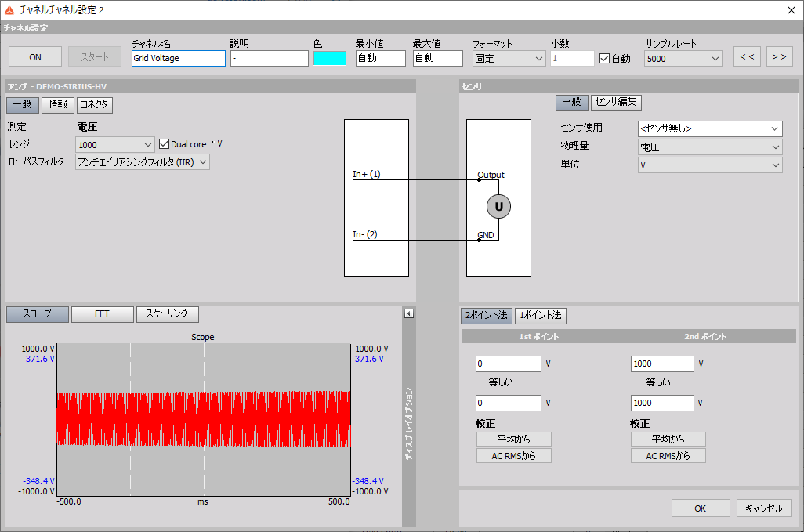Image resolution: width=804 pixels, height=532 pixels.
Task: Switch to the 情報 tab
Action: coord(58,104)
